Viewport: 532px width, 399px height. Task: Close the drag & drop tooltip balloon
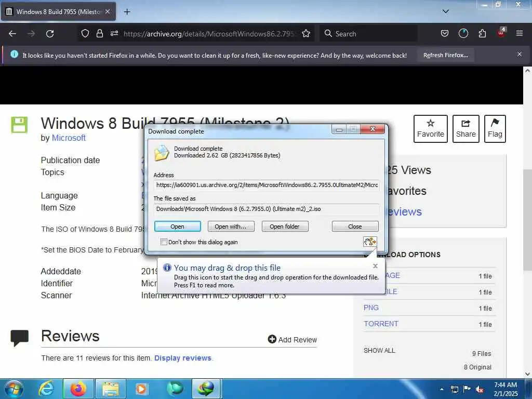pyautogui.click(x=375, y=266)
